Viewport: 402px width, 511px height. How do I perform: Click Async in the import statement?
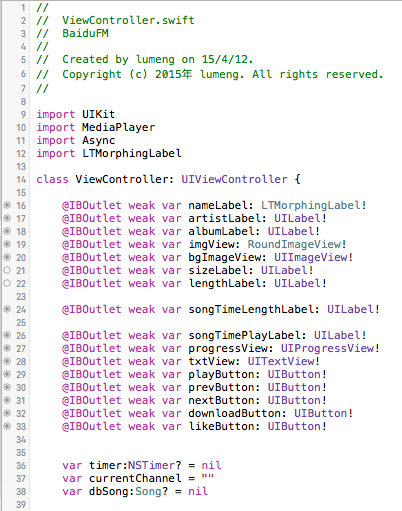[98, 140]
